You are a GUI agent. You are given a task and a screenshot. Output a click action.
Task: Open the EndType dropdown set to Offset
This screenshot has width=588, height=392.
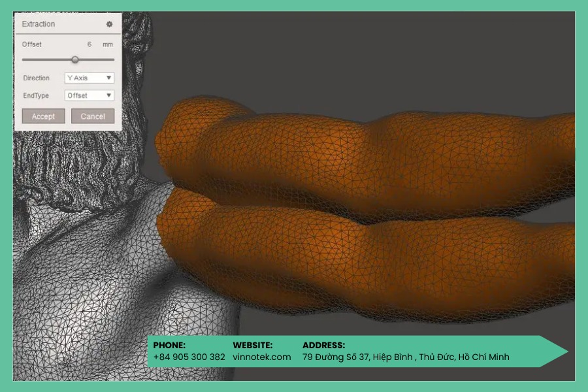pos(90,95)
